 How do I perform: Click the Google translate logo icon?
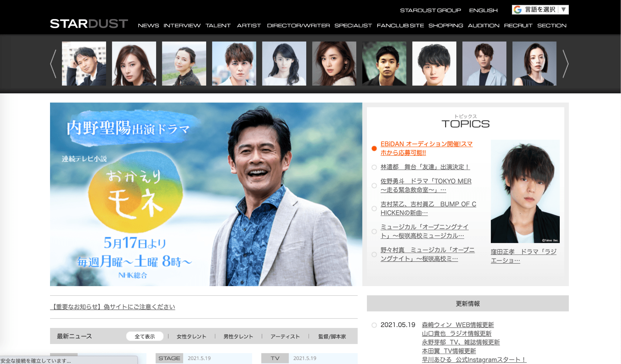(x=518, y=10)
